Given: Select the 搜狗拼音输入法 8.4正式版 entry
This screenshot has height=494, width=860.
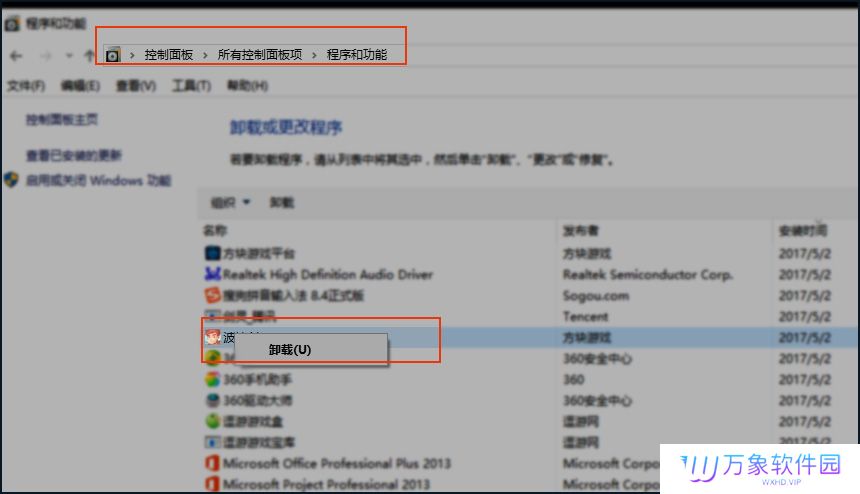Looking at the screenshot, I should pyautogui.click(x=293, y=296).
